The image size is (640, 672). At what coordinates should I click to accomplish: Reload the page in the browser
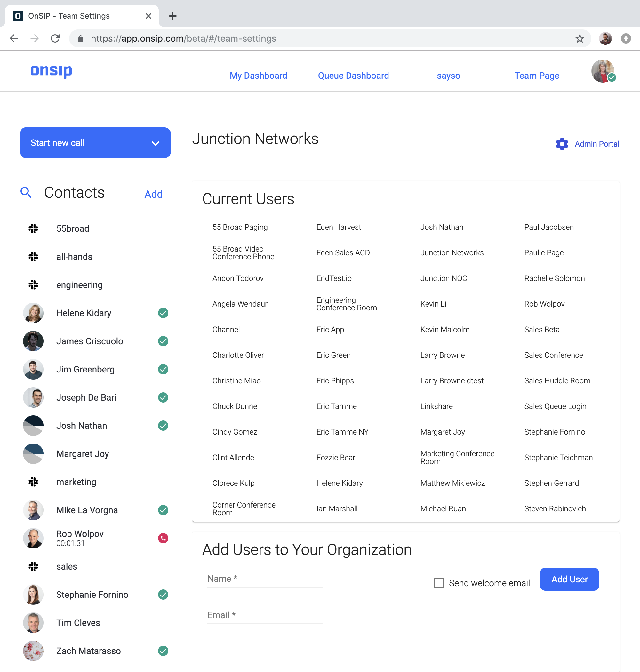(55, 38)
